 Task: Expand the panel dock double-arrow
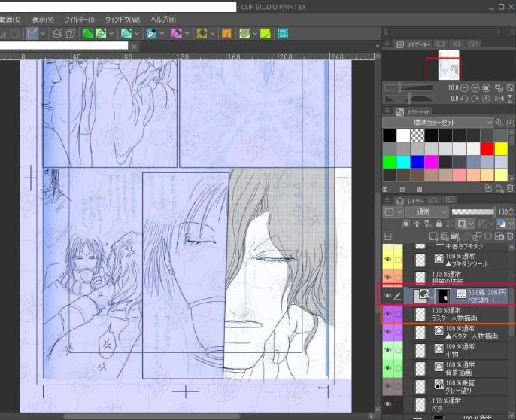[385, 32]
